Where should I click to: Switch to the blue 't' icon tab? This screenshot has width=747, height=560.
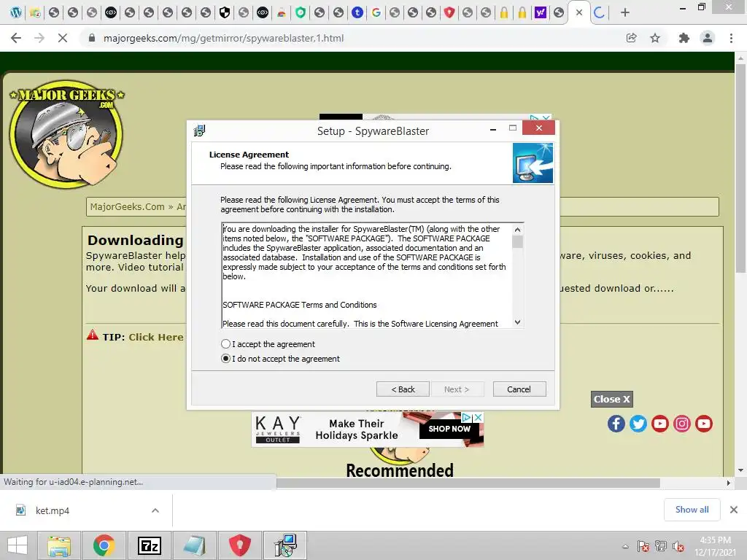pyautogui.click(x=357, y=13)
